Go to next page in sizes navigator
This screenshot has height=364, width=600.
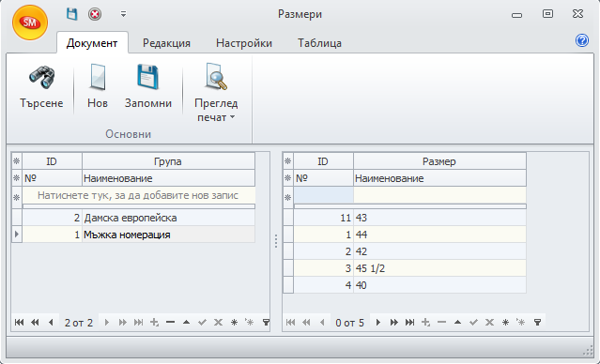[393, 323]
